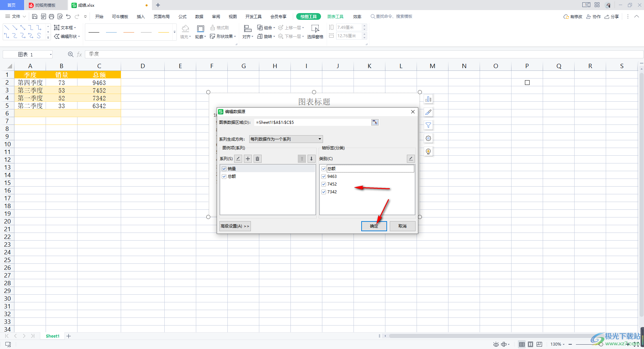
Task: Click the lightbulb suggestion icon
Action: tap(428, 151)
